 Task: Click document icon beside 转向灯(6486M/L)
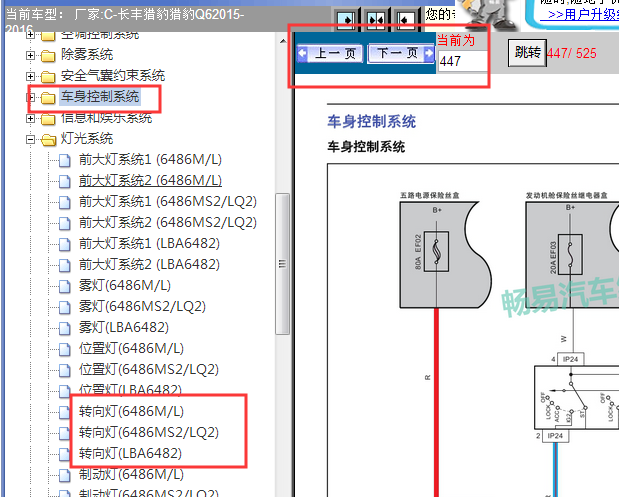[x=64, y=412]
